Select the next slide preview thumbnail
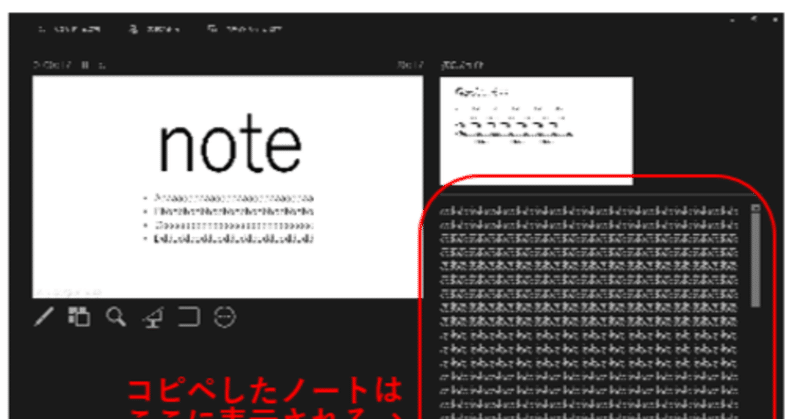This screenshot has width=800, height=419. pyautogui.click(x=536, y=131)
